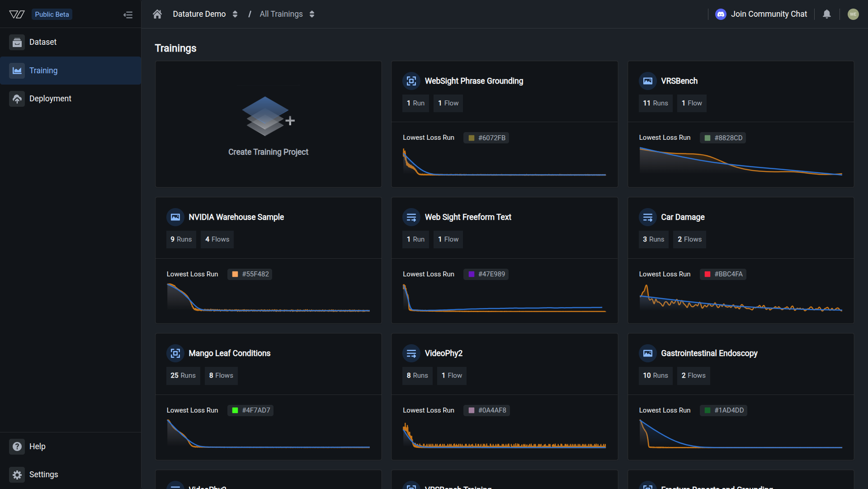Open the notifications bell
Viewport: 868px width, 489px height.
point(826,14)
